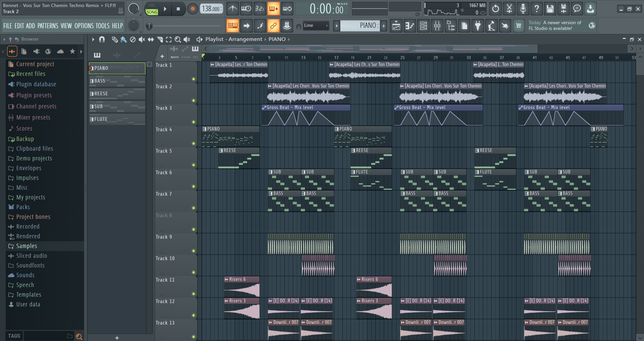The image size is (644, 341).
Task: Open the project info speech bubble icon
Action: coord(577,8)
